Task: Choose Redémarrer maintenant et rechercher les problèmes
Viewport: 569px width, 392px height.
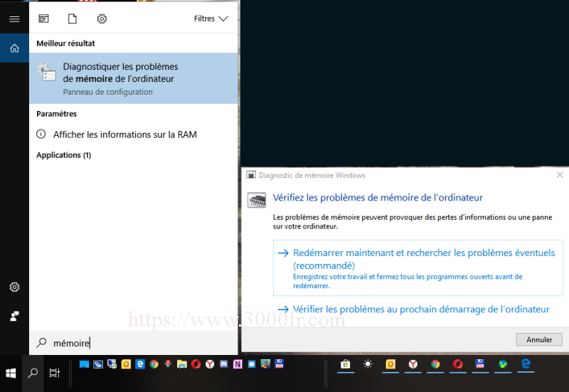Action: (x=418, y=268)
